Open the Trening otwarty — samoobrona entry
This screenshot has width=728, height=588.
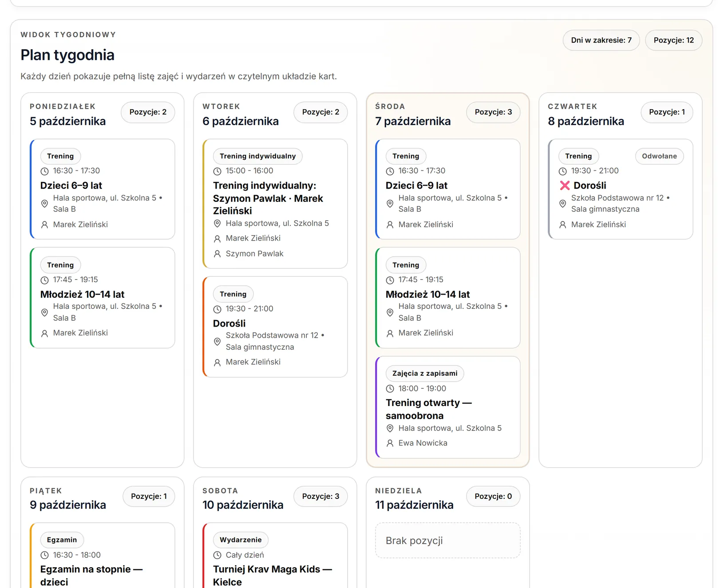point(429,409)
